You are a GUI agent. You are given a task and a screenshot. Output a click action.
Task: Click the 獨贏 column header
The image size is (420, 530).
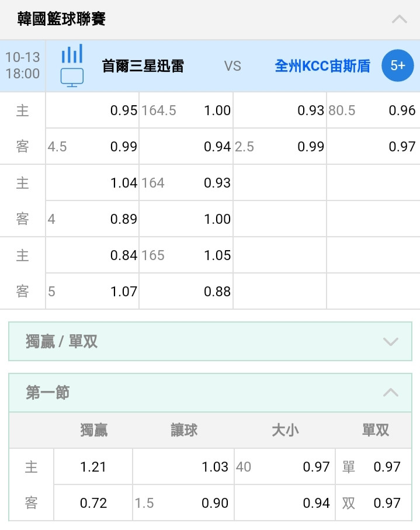93,430
